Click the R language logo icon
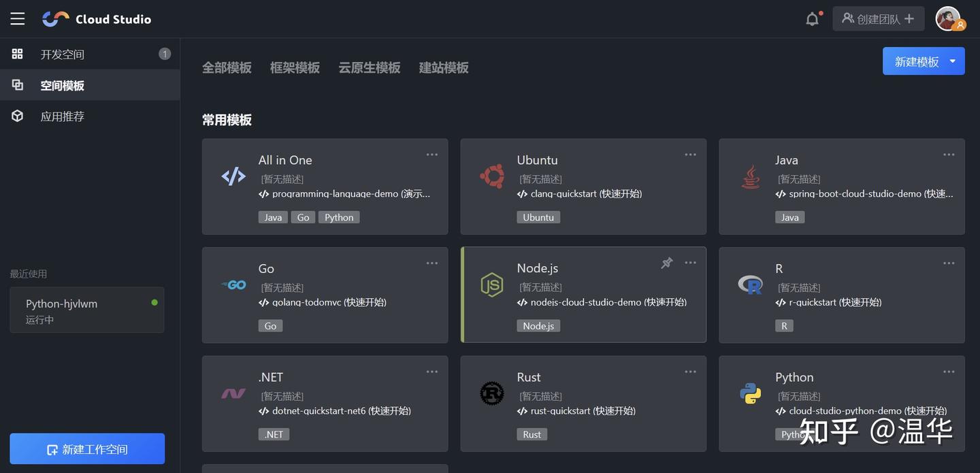980x473 pixels. point(750,284)
